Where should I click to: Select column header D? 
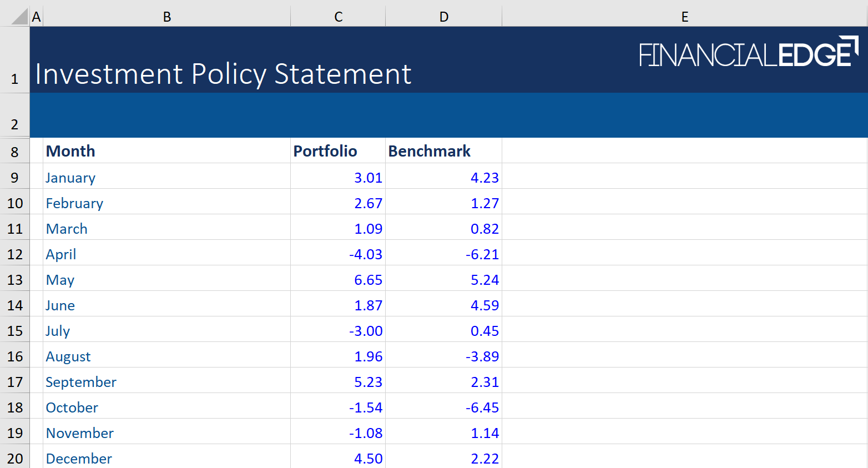[x=443, y=16]
